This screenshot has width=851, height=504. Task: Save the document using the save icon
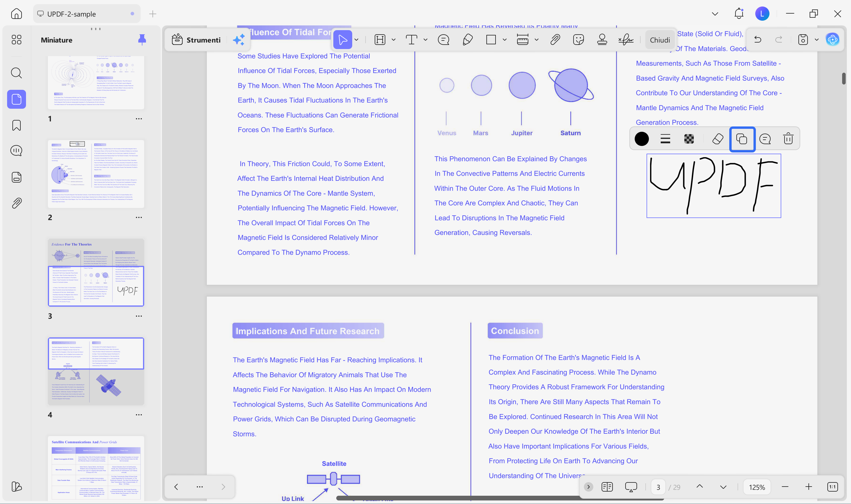pos(803,40)
